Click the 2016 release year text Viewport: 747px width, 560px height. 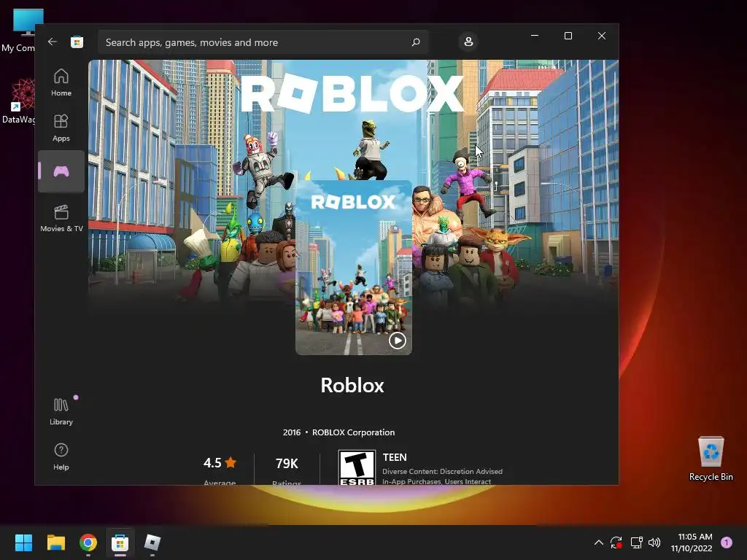(x=292, y=432)
